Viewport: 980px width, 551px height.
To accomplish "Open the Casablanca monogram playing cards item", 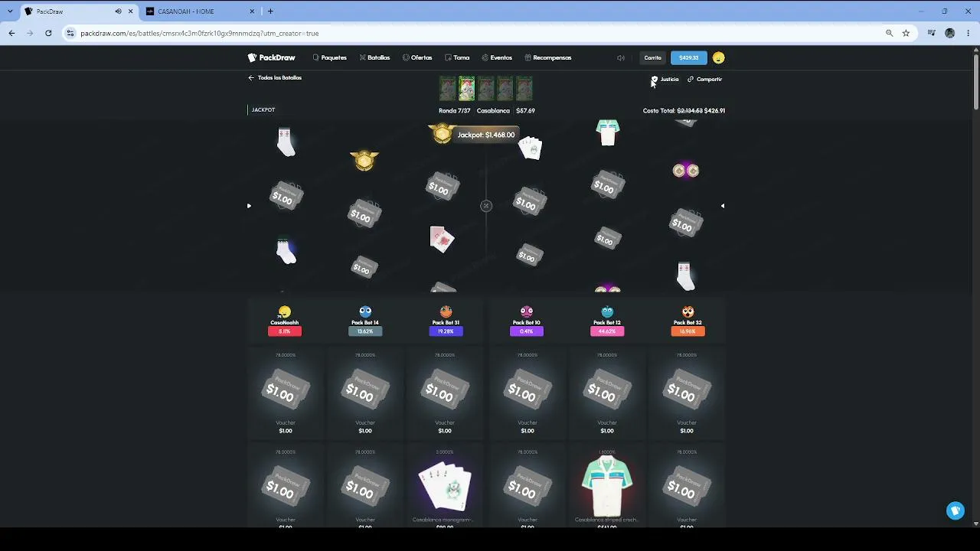I will [x=445, y=487].
